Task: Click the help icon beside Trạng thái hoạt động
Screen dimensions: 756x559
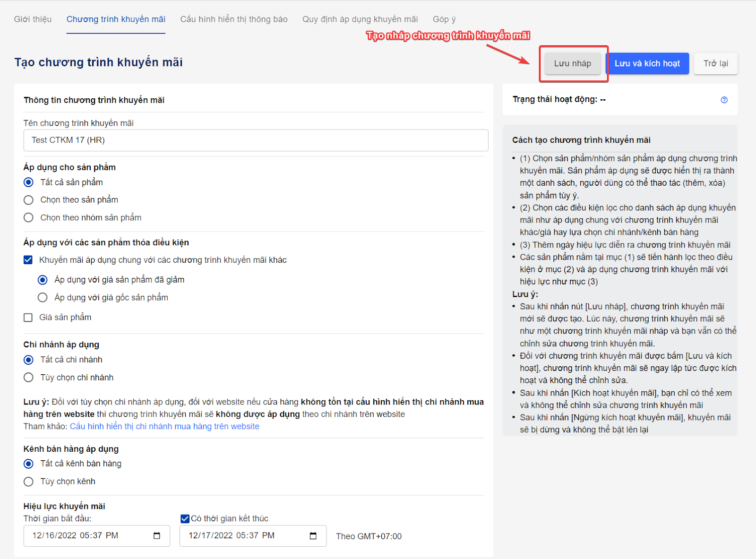Action: tap(724, 100)
